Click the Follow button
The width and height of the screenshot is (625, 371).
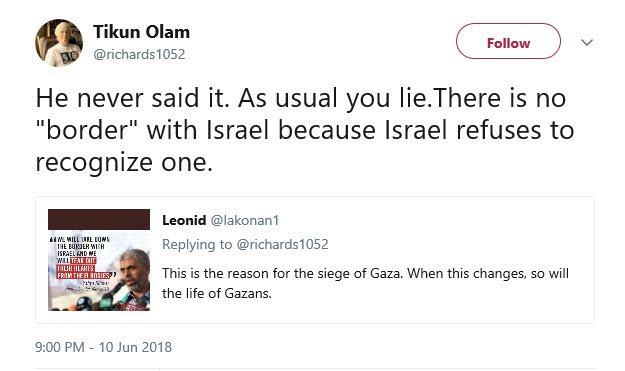pos(508,41)
